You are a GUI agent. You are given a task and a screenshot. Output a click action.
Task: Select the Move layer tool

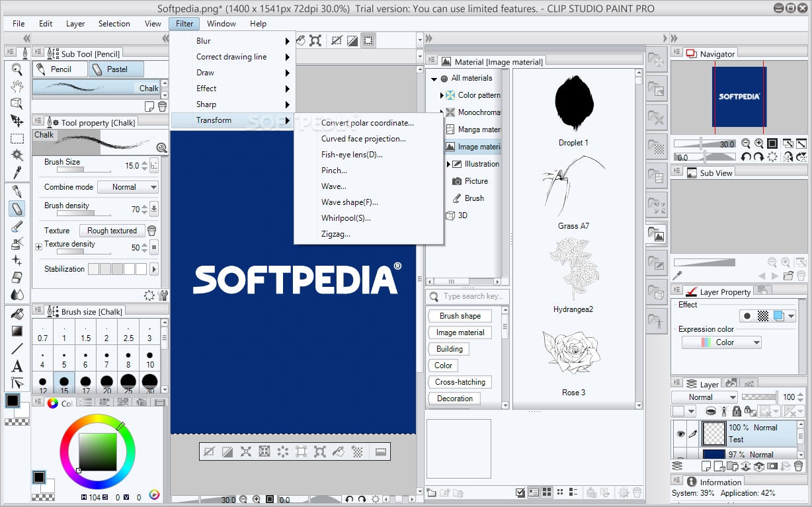click(x=17, y=121)
